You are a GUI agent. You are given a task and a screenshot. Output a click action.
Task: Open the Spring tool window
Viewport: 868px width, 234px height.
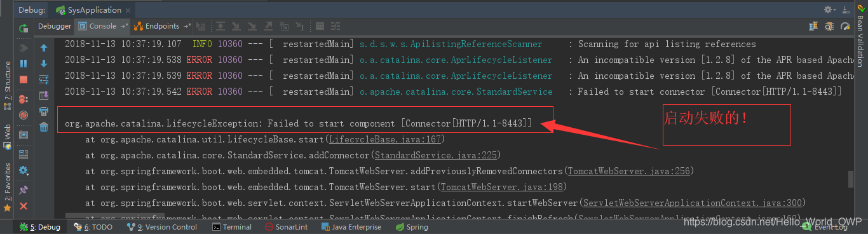(412, 227)
